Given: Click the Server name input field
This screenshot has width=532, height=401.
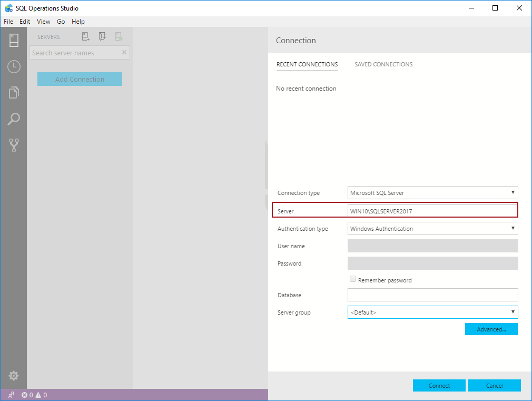Looking at the screenshot, I should click(x=432, y=211).
